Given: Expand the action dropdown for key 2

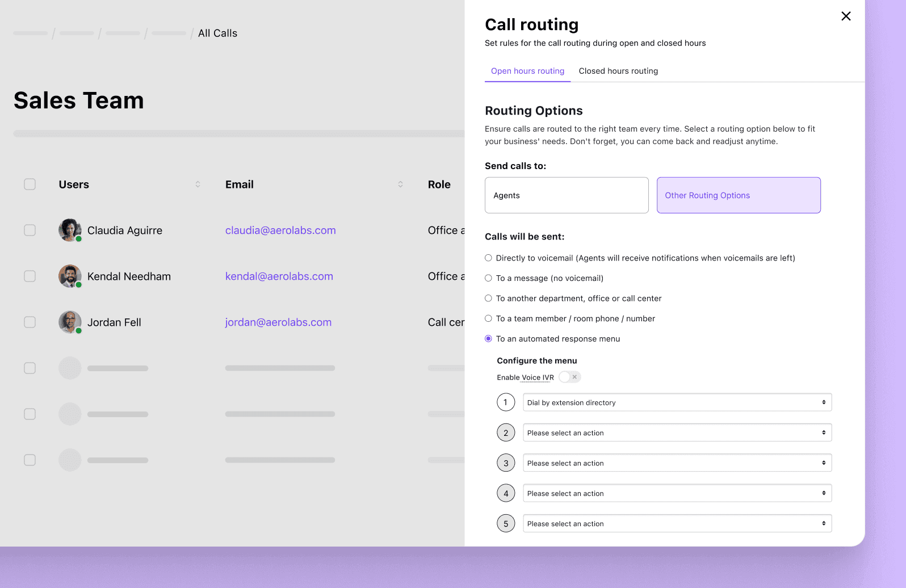Looking at the screenshot, I should tap(677, 432).
